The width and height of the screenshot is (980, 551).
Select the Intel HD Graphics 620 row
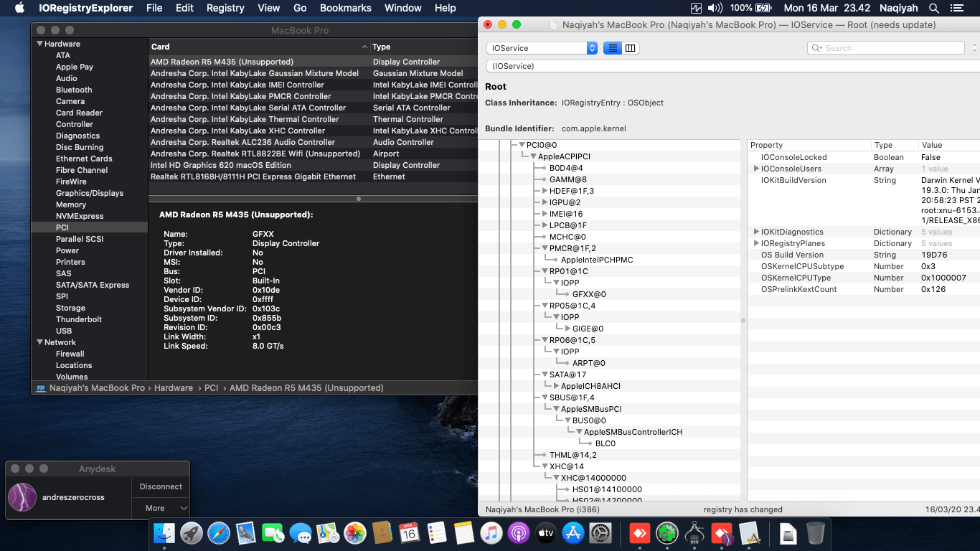[x=313, y=165]
